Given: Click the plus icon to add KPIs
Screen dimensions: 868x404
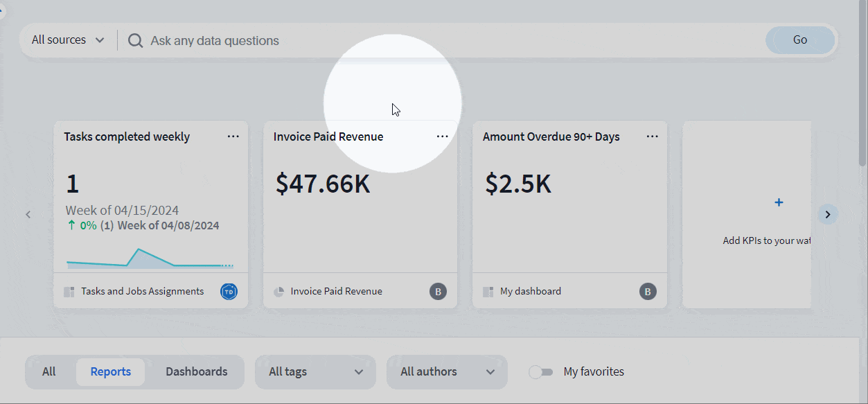Looking at the screenshot, I should click(779, 202).
